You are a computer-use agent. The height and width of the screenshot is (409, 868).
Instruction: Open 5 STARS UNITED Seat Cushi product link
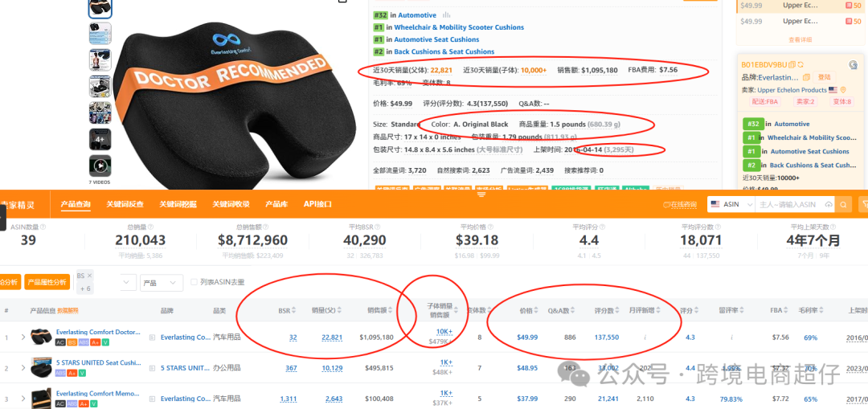click(x=99, y=363)
